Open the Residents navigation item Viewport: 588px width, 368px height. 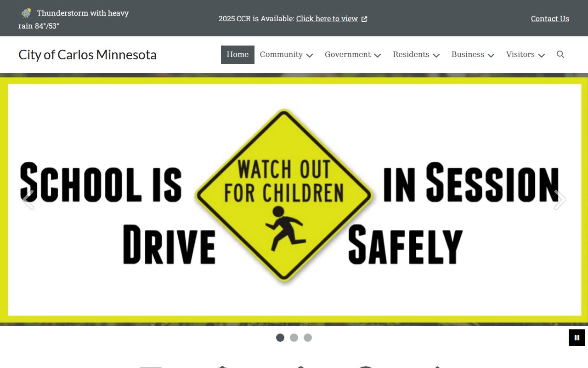pyautogui.click(x=411, y=55)
